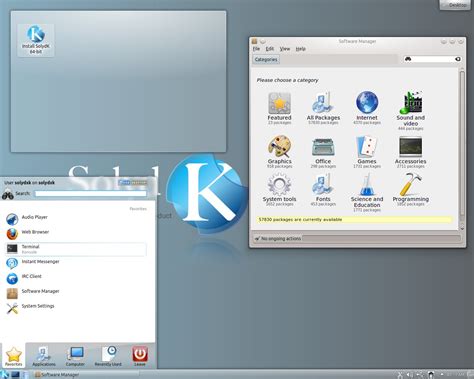The image size is (474, 379).
Task: Click the ongoing actions progress bar
Action: click(381, 238)
